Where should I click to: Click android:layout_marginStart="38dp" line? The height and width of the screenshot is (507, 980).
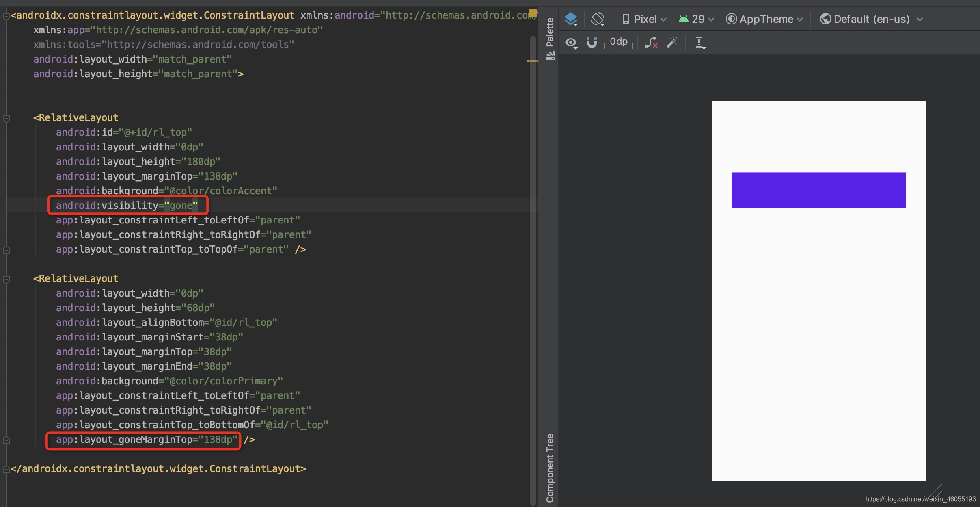[149, 337]
